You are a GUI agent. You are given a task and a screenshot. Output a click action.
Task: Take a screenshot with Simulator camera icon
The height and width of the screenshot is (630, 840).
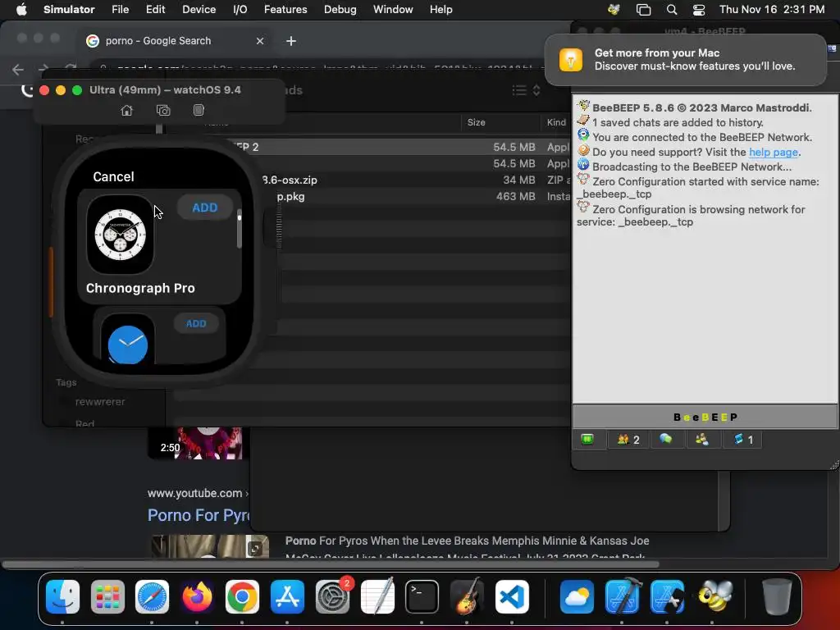(x=163, y=111)
